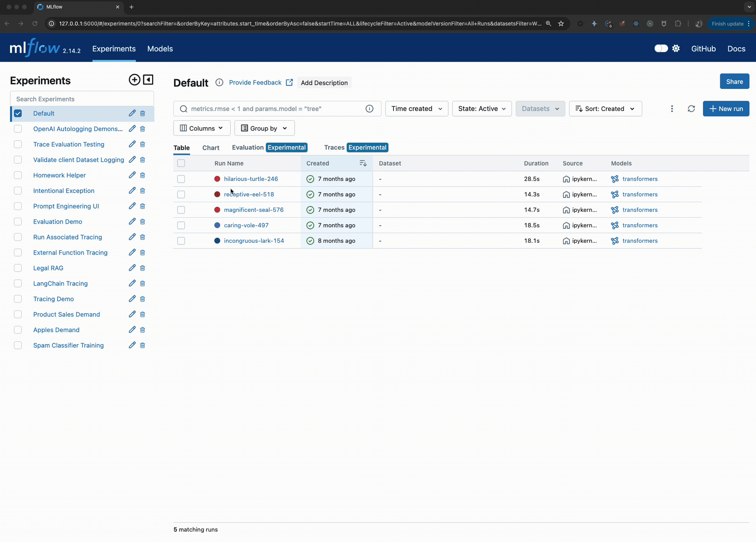
Task: Open the Time created dropdown
Action: [x=416, y=108]
